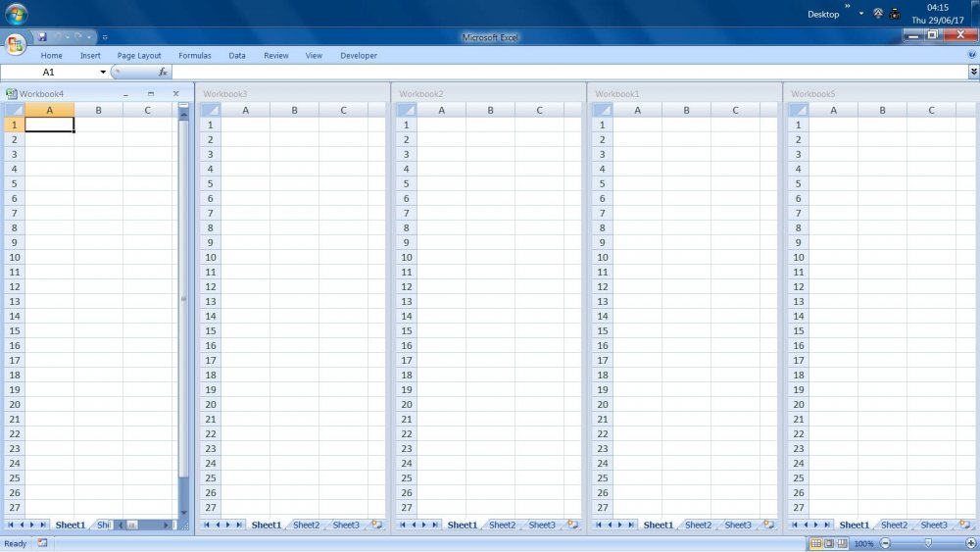Click Select All corner in Workbook2
This screenshot has height=552, width=980.
click(407, 110)
